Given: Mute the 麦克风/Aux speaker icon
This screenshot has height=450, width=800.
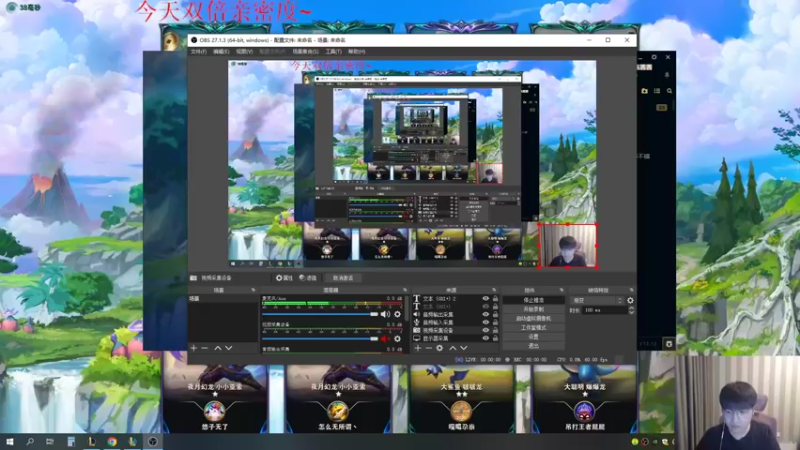Looking at the screenshot, I should 385,314.
